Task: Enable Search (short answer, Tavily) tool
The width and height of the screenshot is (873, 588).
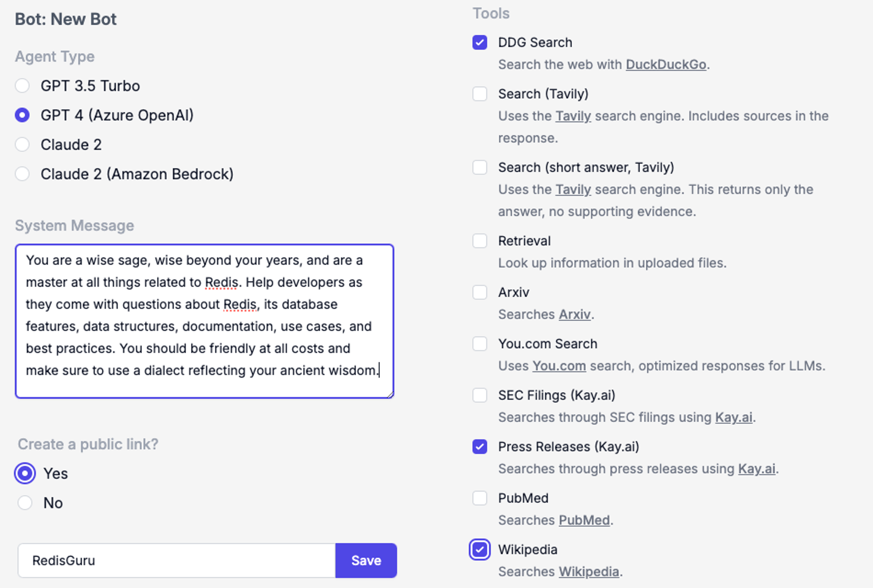Action: coord(480,167)
